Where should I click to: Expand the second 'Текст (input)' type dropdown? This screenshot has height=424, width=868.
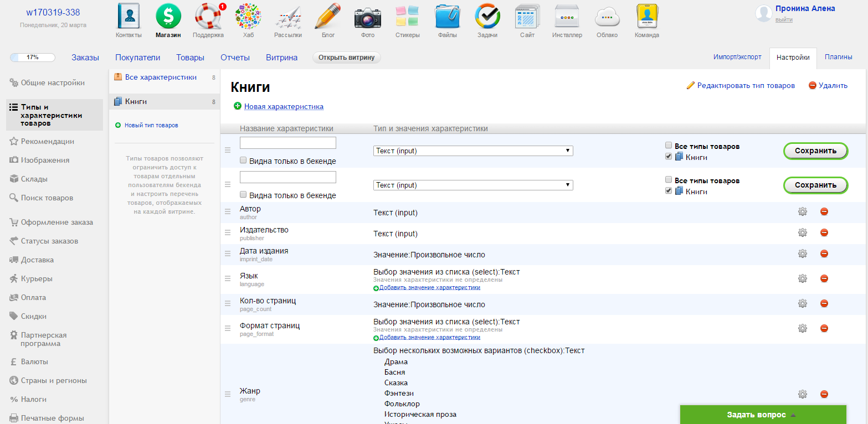[x=473, y=185]
